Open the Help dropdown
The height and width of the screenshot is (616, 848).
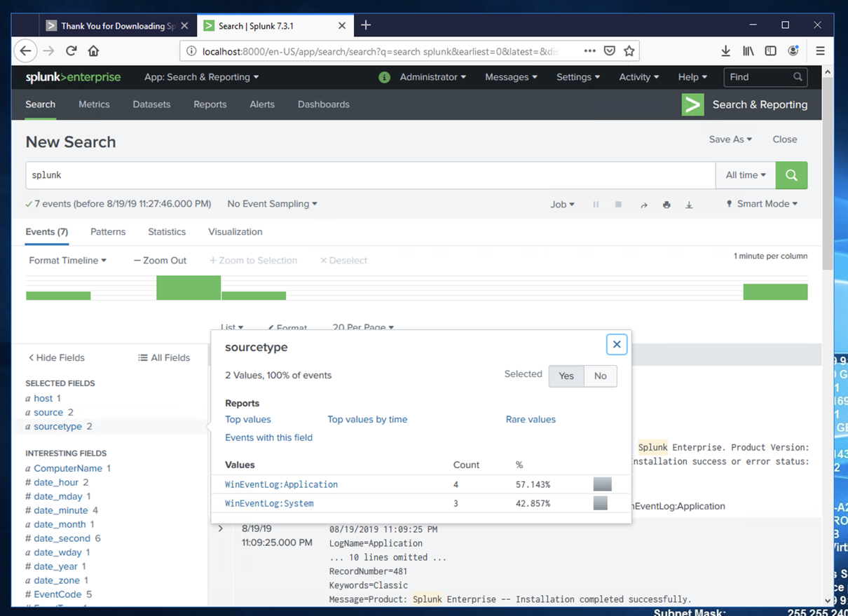click(692, 77)
